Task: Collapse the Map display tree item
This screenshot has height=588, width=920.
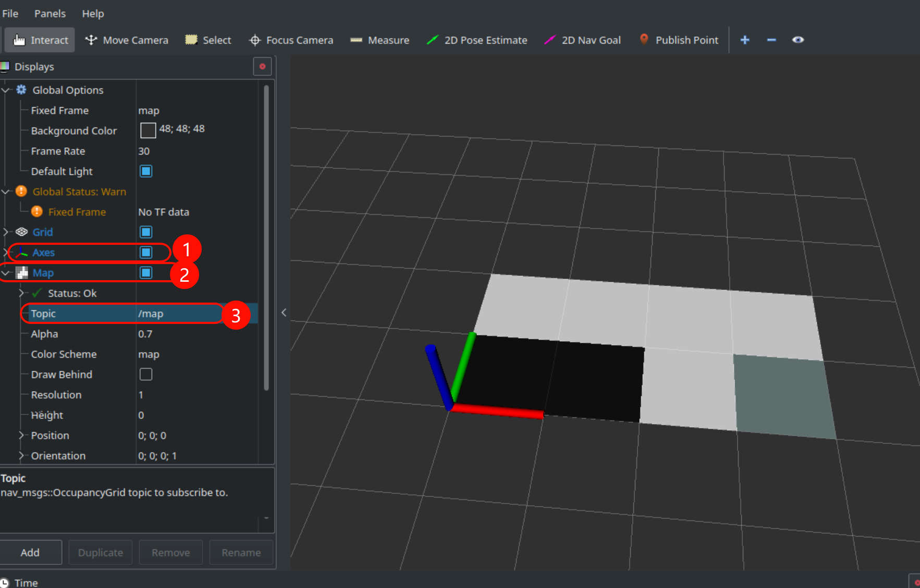Action: click(6, 273)
